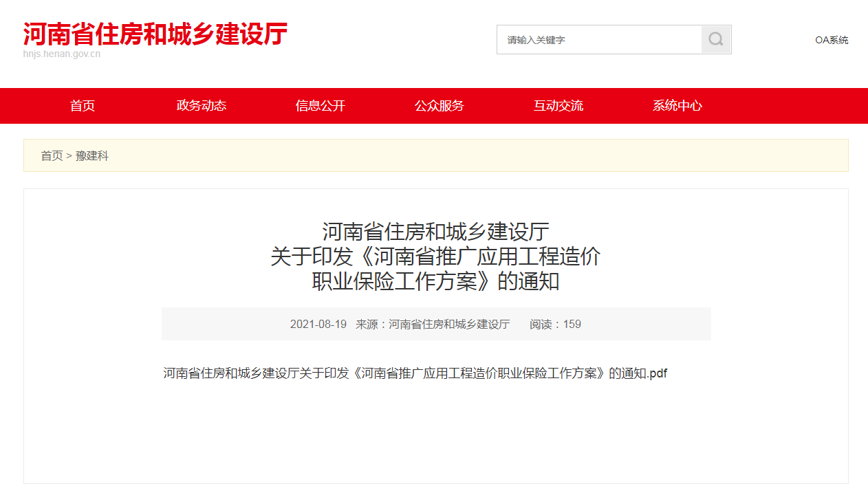Open the 工程造价职业保险工作方案 PDF attachment link
The height and width of the screenshot is (493, 868).
point(415,373)
